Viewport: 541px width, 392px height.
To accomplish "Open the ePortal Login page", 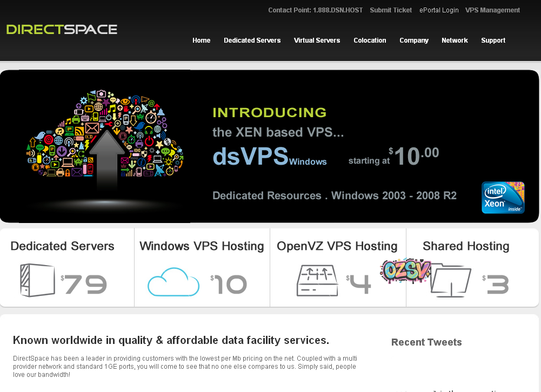I will [x=439, y=10].
